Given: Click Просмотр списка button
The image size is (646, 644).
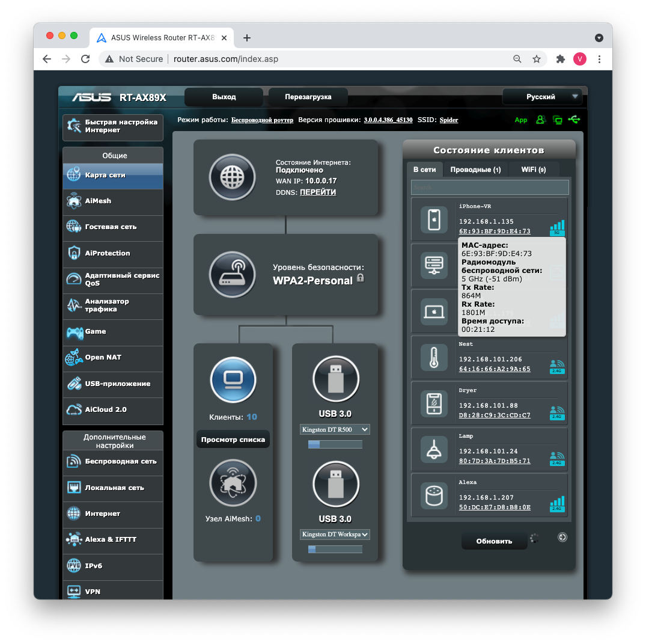Looking at the screenshot, I should pos(233,440).
